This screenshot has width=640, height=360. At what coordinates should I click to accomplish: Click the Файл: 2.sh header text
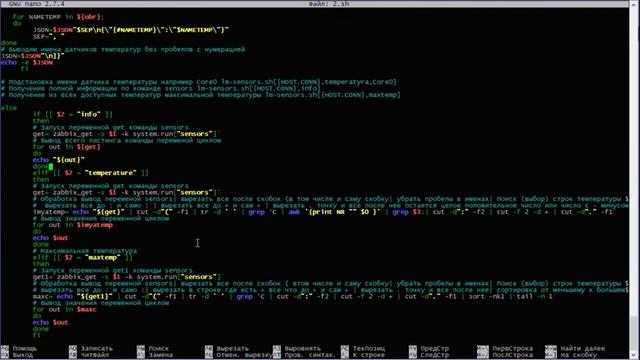tap(329, 4)
